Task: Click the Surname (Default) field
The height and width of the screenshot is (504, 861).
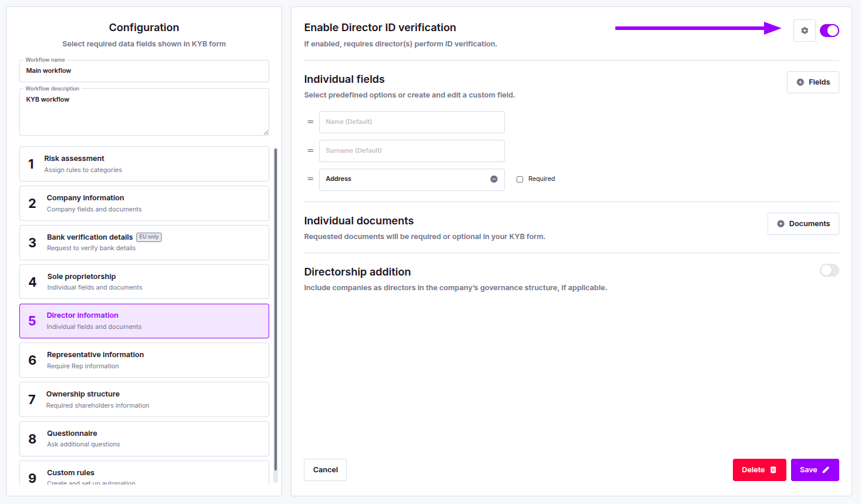Action: 411,151
